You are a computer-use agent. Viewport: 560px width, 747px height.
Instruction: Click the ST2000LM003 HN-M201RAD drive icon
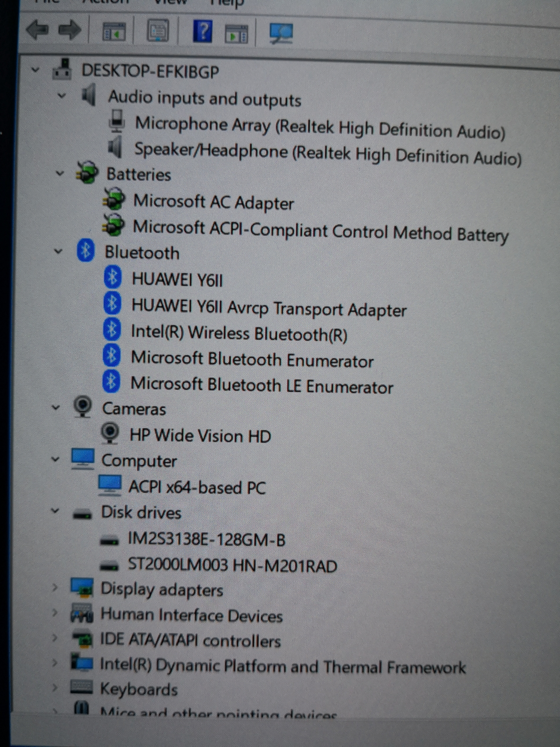(x=109, y=566)
